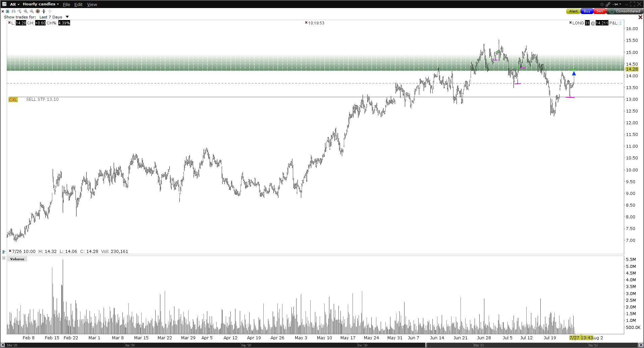
Task: Click the zoom in magnifier icon
Action: click(26, 11)
